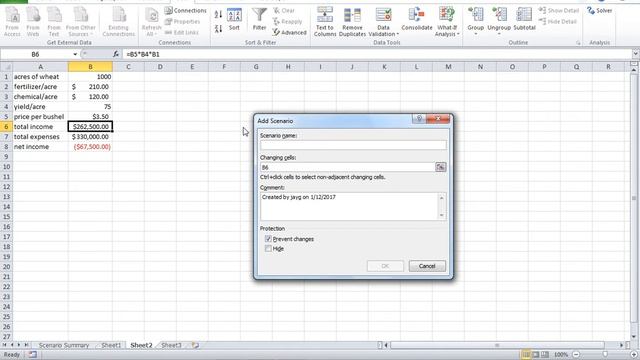Click the Scenario name input field

point(353,145)
